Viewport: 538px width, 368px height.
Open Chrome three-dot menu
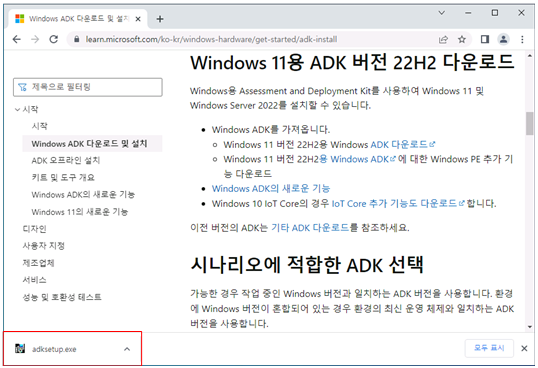click(x=522, y=39)
